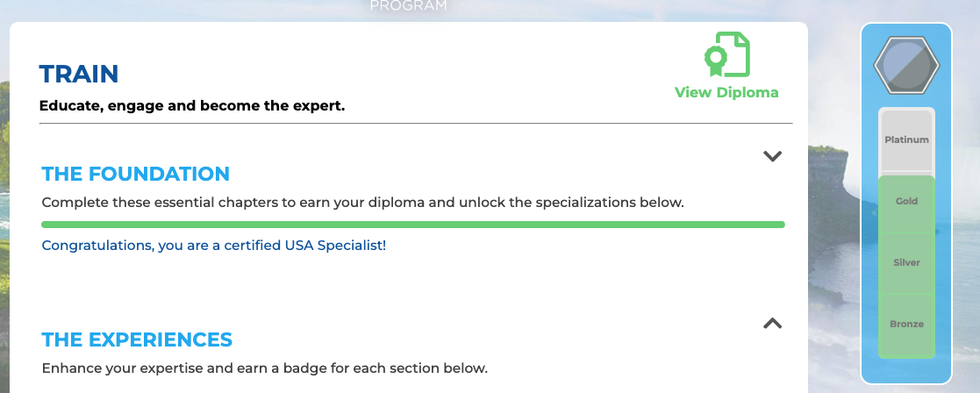
Task: Click the PROGRAM label at top
Action: pos(408,6)
